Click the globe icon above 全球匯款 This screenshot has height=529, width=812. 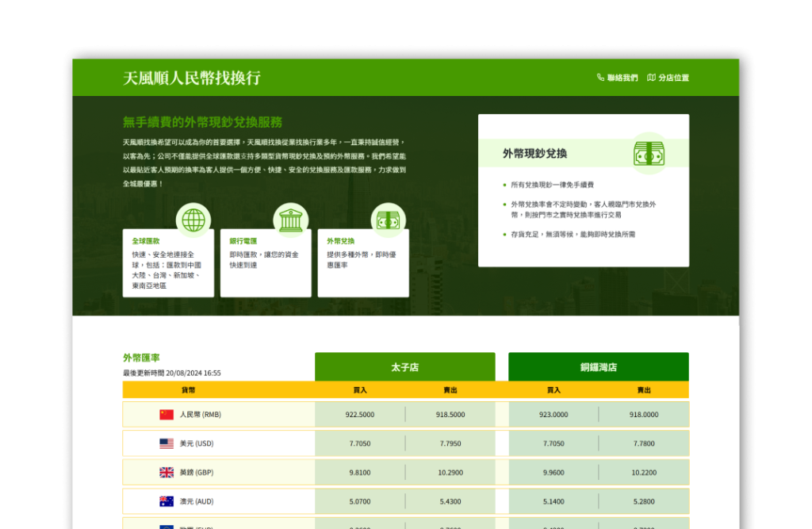click(x=193, y=220)
